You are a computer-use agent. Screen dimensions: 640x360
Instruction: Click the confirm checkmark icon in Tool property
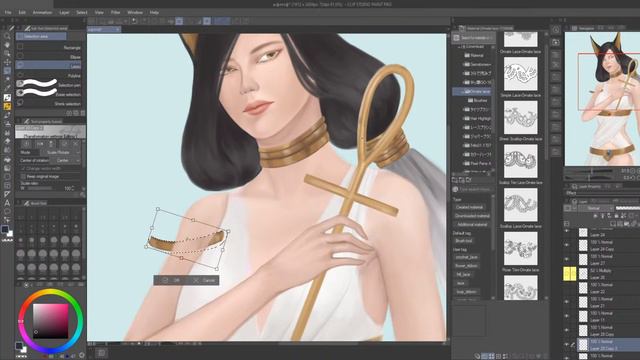[x=64, y=144]
